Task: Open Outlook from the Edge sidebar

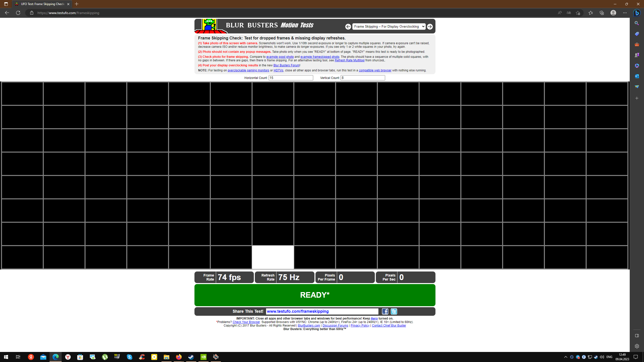Action: point(637,76)
